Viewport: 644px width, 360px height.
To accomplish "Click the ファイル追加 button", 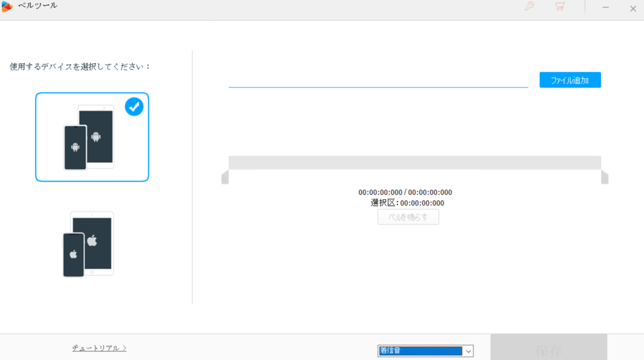I will coord(570,80).
